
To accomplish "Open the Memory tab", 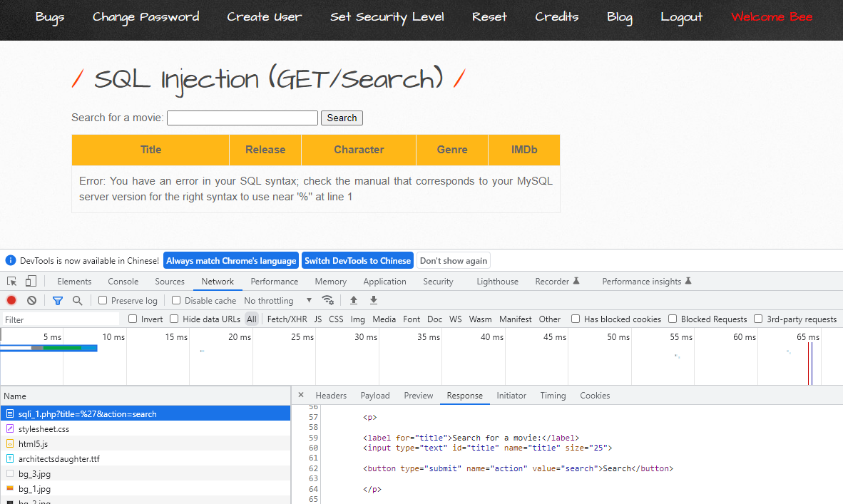I will tap(331, 282).
